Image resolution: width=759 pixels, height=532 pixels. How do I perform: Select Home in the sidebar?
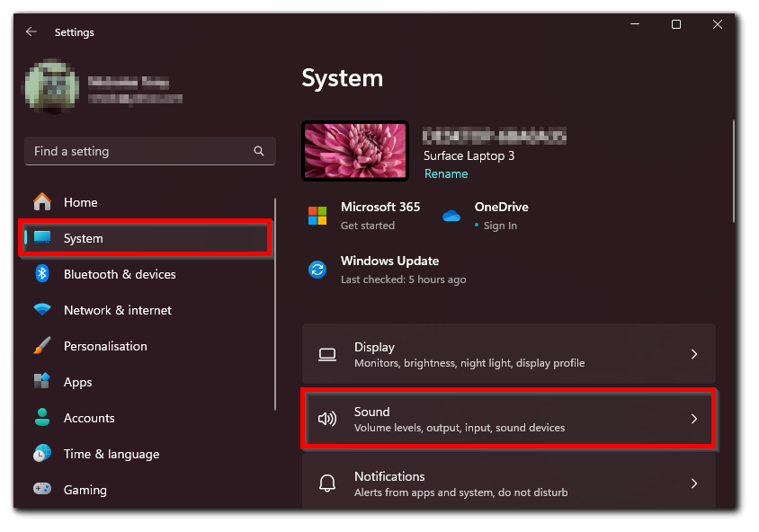tap(80, 202)
